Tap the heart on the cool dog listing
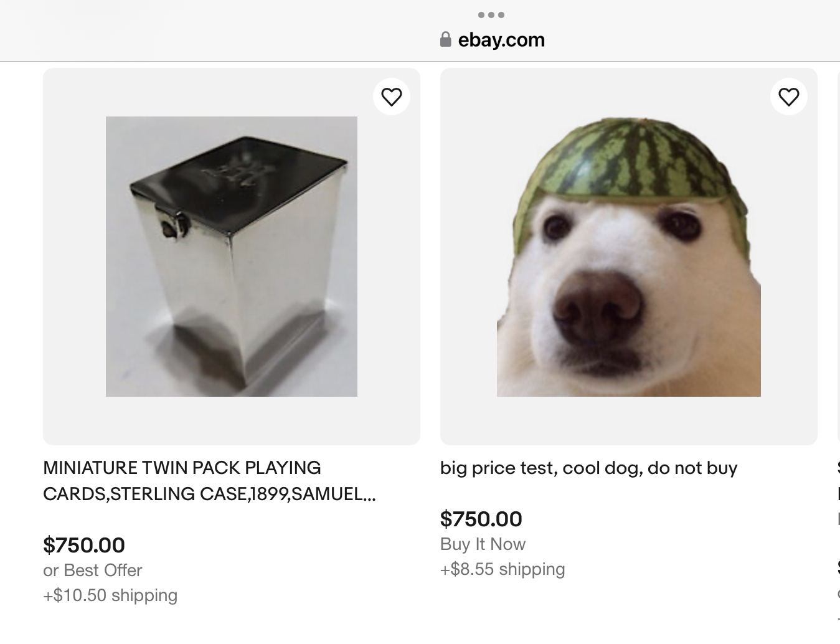 tap(788, 97)
